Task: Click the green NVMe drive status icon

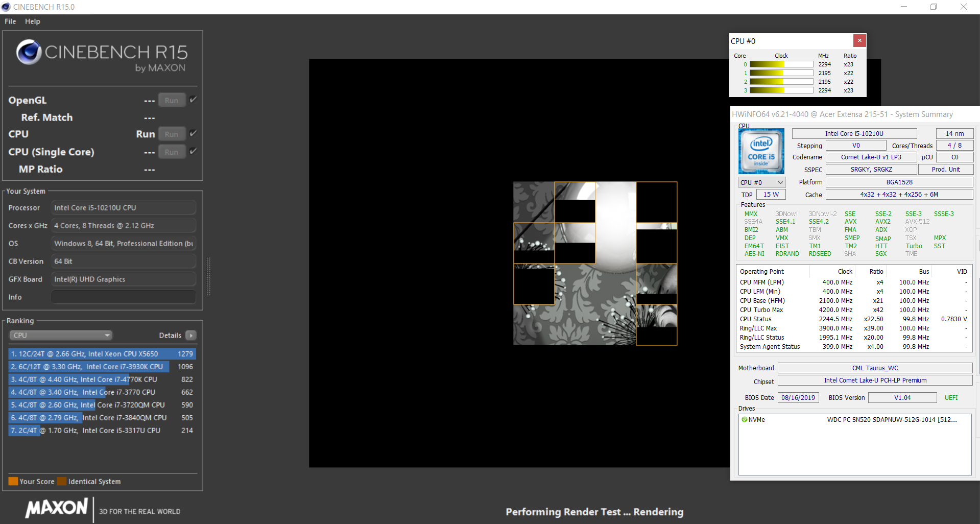Action: (744, 420)
